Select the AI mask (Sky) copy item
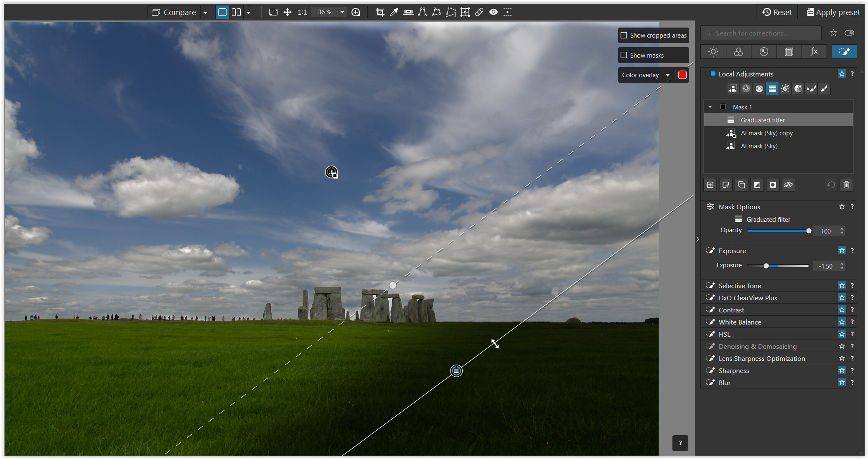This screenshot has width=868, height=459. pyautogui.click(x=766, y=133)
